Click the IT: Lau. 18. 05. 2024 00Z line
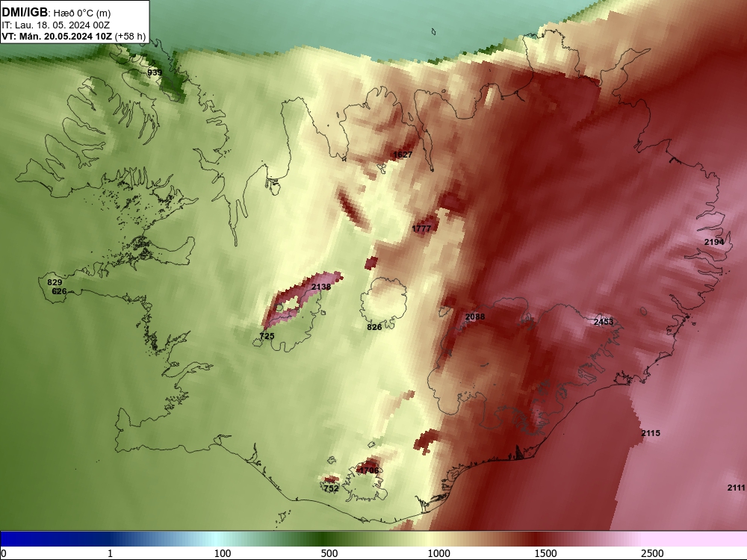The image size is (747, 560). point(56,25)
